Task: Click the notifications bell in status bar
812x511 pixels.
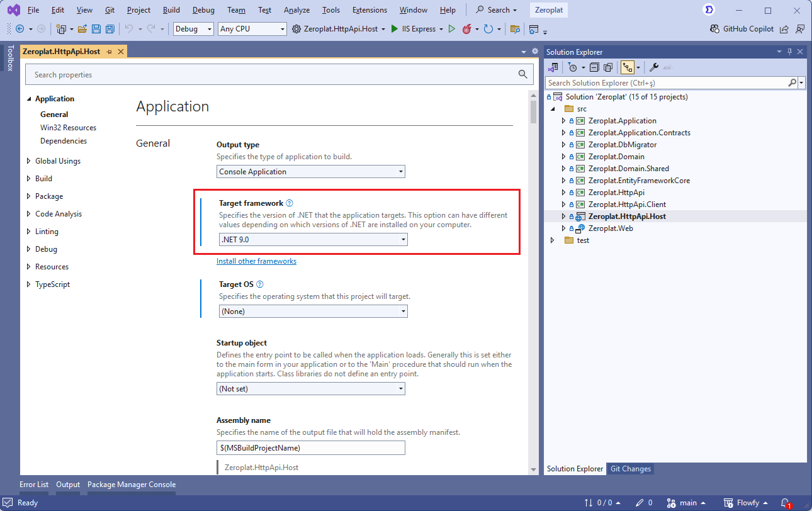Action: pos(785,503)
